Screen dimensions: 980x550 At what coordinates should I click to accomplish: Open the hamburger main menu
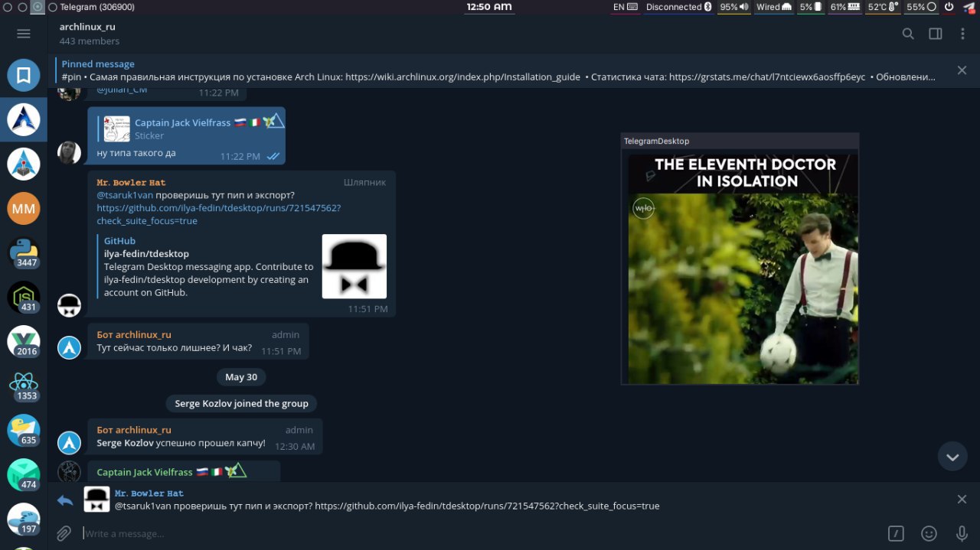(x=24, y=34)
